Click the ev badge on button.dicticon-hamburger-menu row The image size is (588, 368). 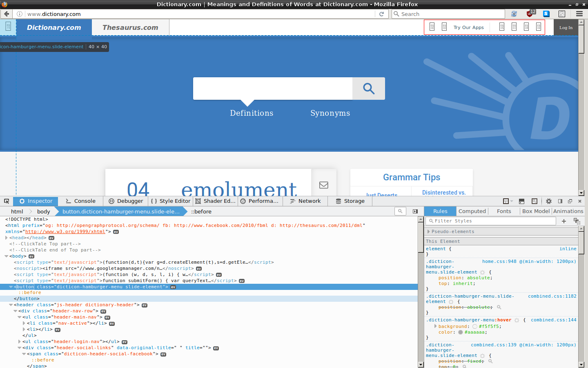point(173,287)
